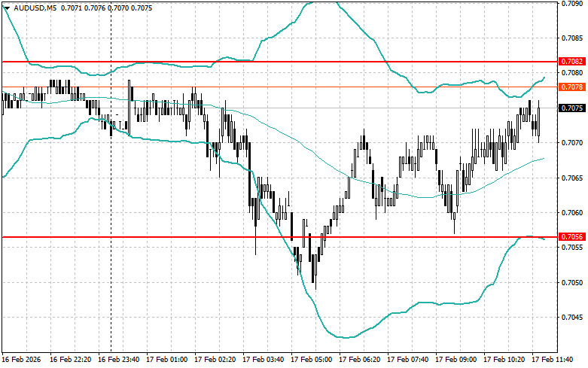Click the 0.7045 price scale value
588x368 pixels.
572,318
